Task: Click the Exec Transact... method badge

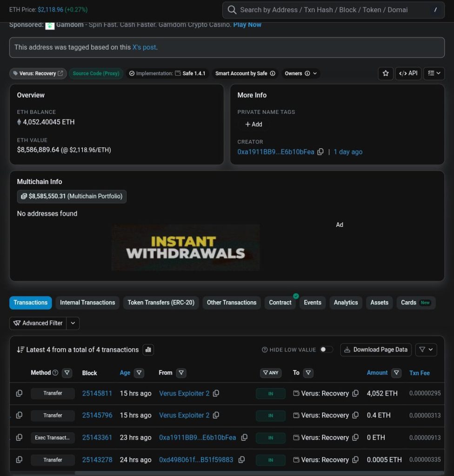Action: tap(53, 438)
